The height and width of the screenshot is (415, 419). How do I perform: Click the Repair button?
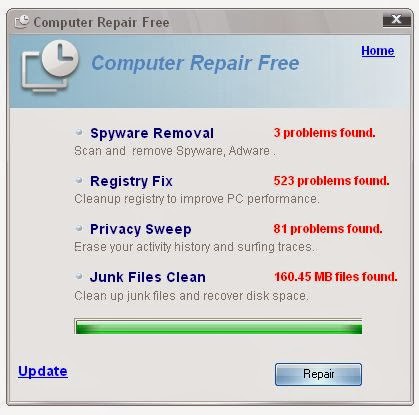[x=318, y=374]
